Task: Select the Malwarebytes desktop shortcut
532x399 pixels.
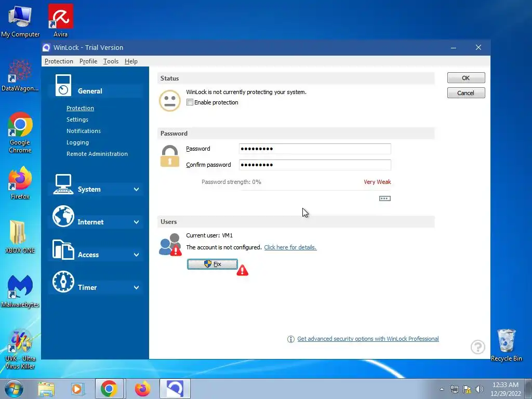Action: point(20,291)
